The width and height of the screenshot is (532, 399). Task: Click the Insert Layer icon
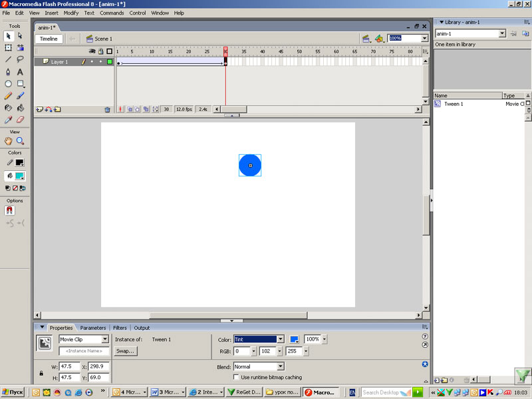[39, 109]
